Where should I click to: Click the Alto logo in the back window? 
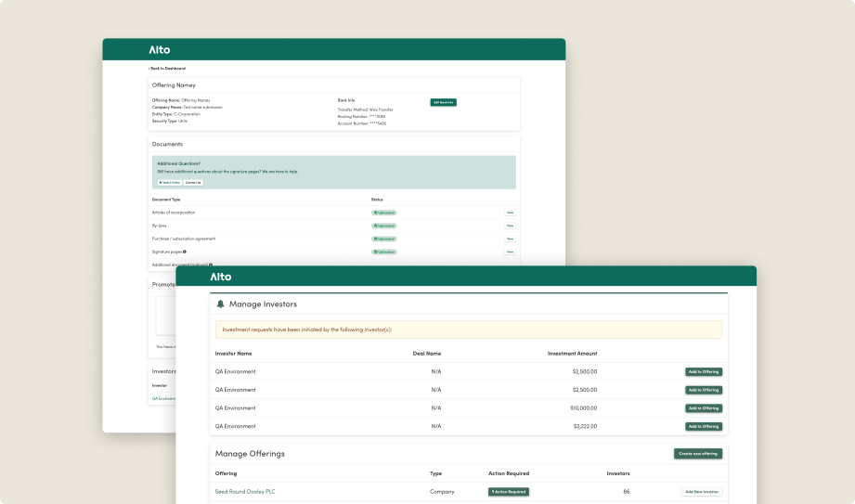click(160, 49)
